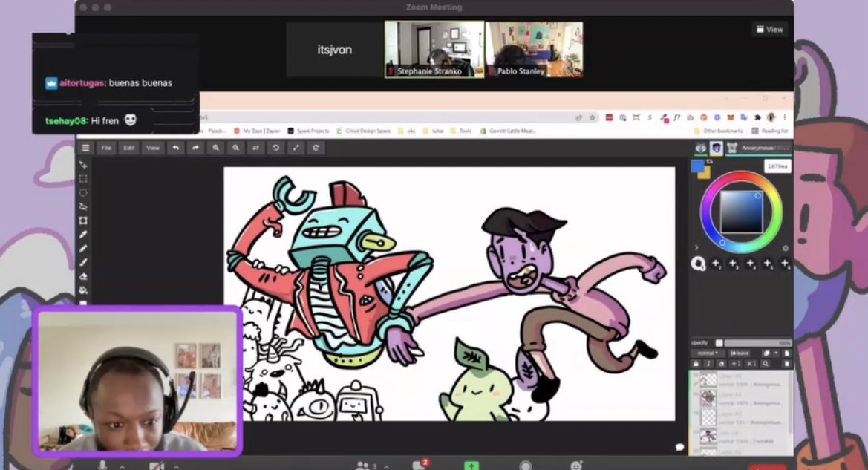Click the undo arrow in the top toolbar
This screenshot has height=470, width=868.
pos(175,148)
